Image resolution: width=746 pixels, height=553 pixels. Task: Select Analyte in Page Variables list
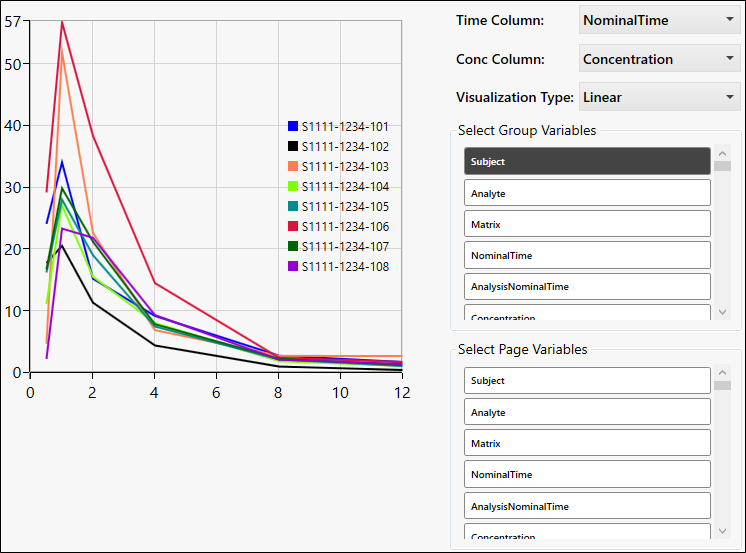pyautogui.click(x=587, y=412)
